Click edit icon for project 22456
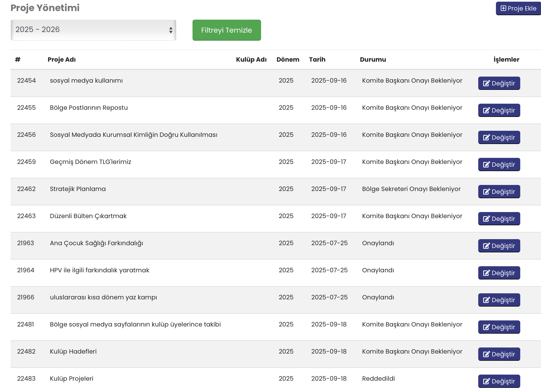Viewport: 541px width, 392px height. click(486, 137)
